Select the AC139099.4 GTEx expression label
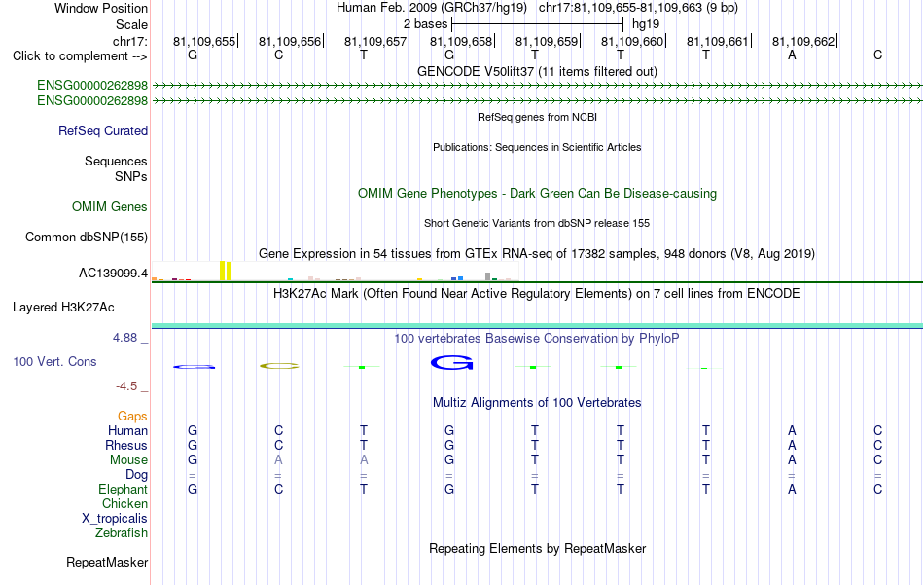924x585 pixels. 113,274
